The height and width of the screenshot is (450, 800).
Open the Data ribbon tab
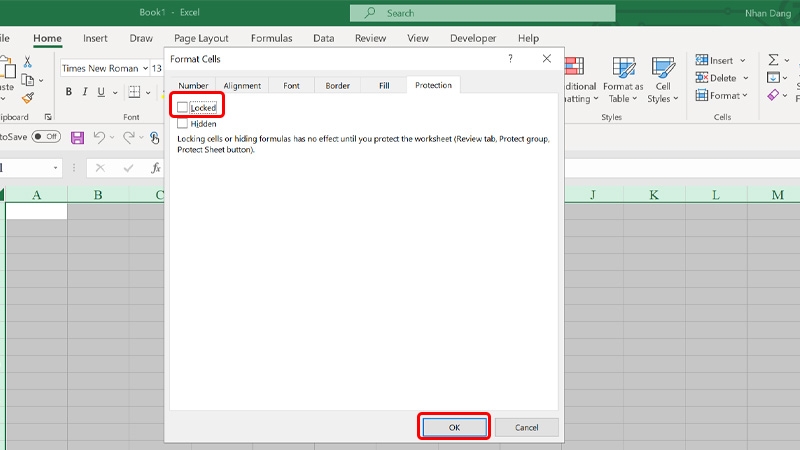323,38
